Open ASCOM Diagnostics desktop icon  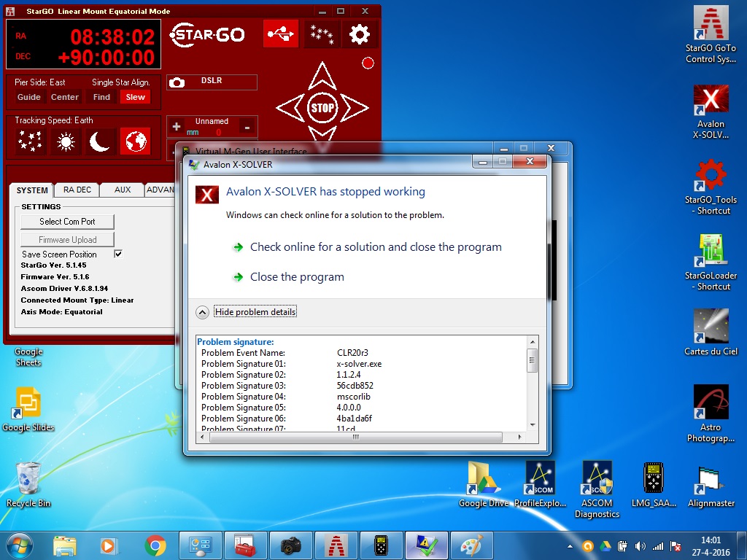(597, 489)
